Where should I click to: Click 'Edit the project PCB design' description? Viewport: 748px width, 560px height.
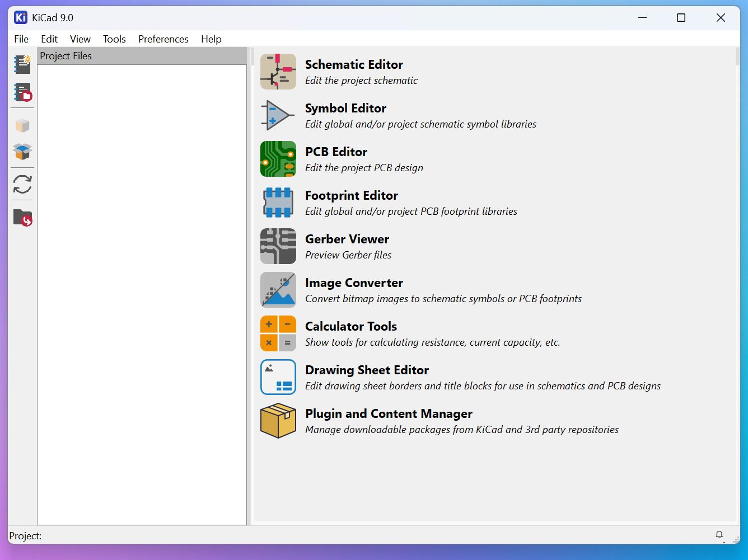coord(364,168)
